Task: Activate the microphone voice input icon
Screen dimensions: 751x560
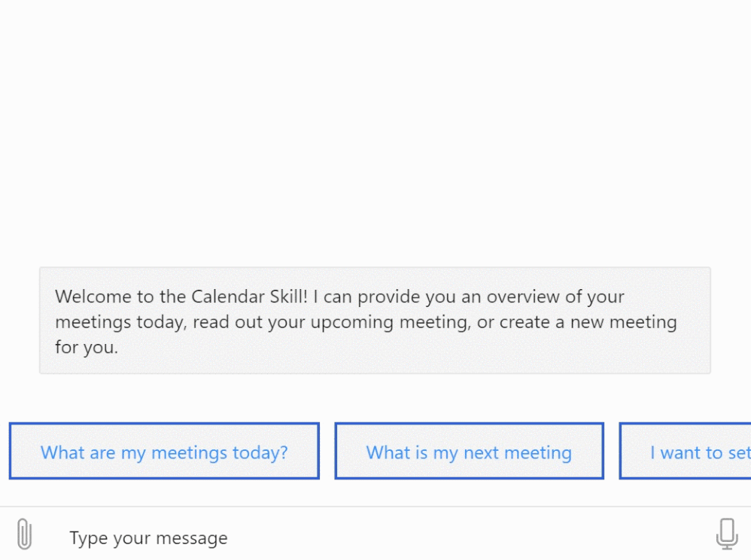Action: (726, 534)
